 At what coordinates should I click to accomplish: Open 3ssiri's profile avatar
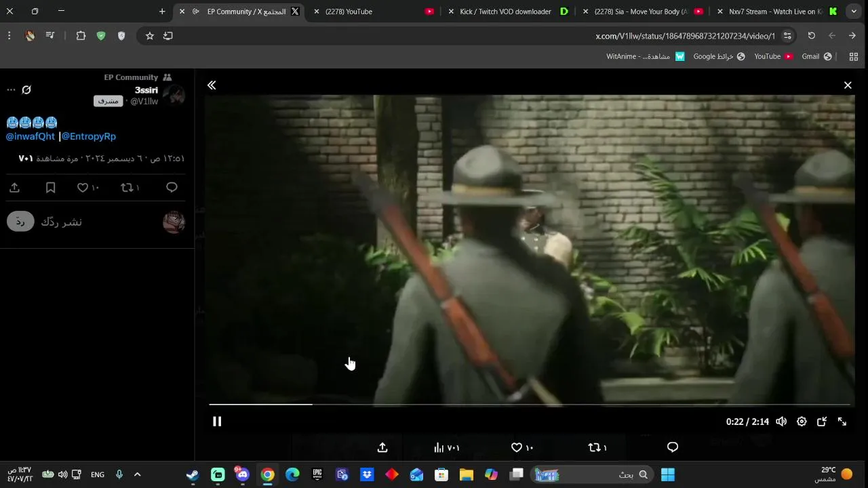pyautogui.click(x=174, y=96)
